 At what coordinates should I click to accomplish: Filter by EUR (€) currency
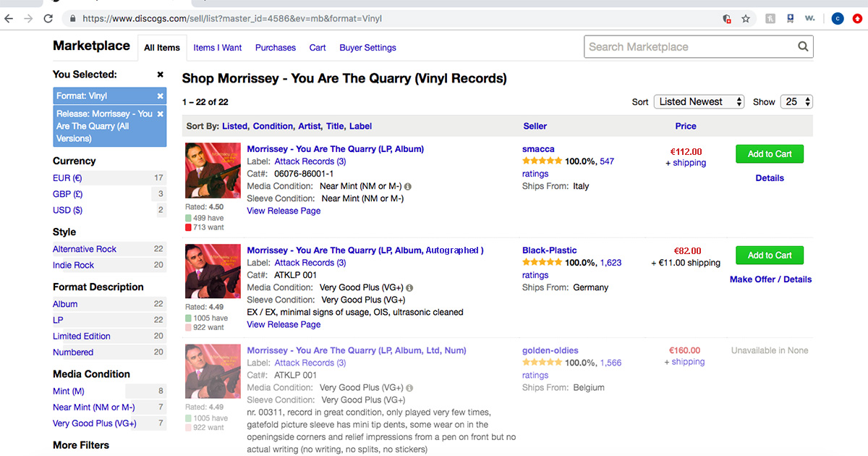pos(67,178)
